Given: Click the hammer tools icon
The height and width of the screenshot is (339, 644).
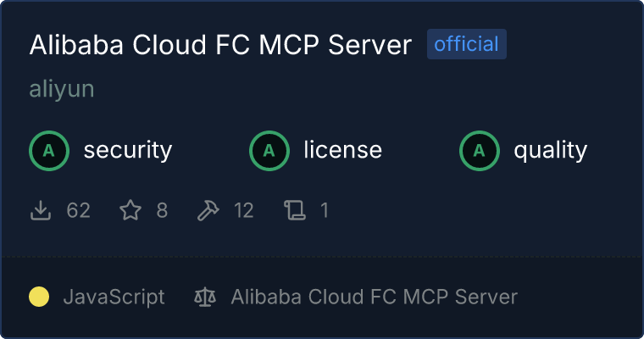Looking at the screenshot, I should 208,210.
